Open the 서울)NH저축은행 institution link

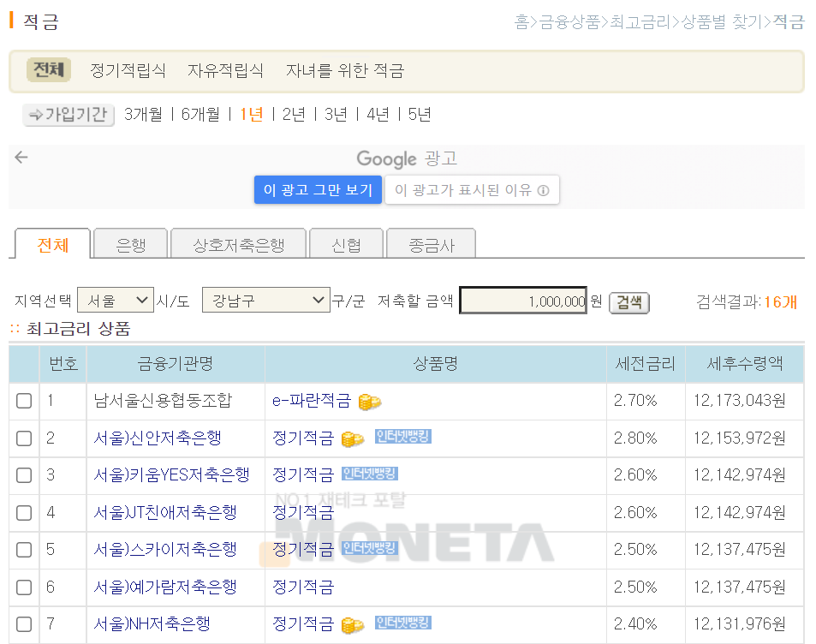point(152,623)
